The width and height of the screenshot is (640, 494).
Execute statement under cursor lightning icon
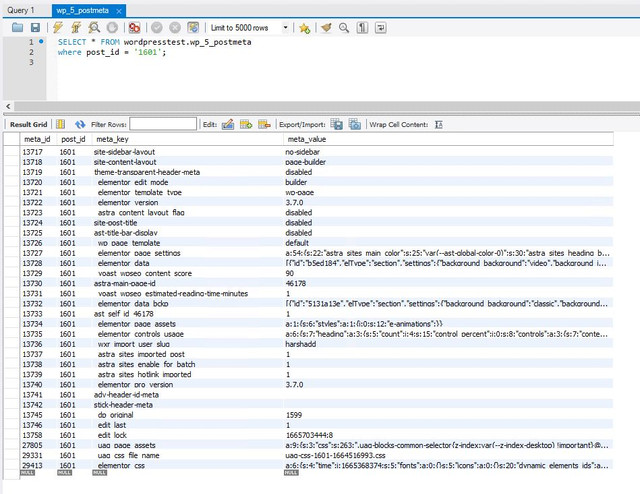(76, 28)
